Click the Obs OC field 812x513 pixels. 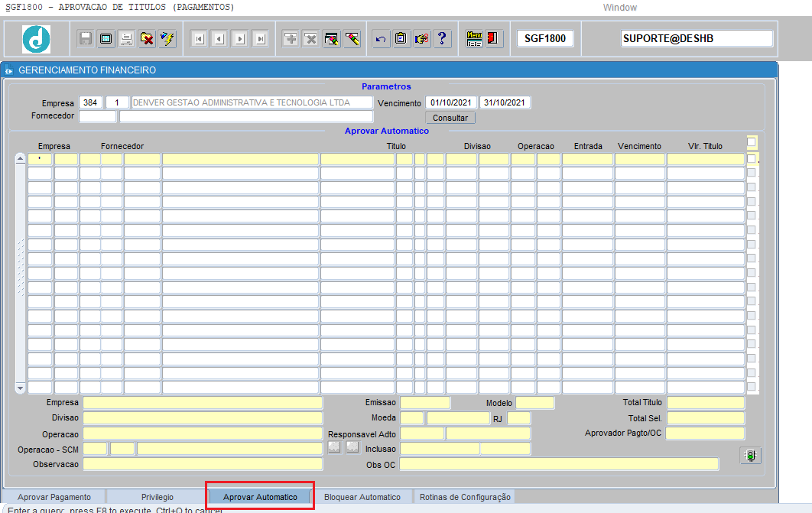pos(559,464)
